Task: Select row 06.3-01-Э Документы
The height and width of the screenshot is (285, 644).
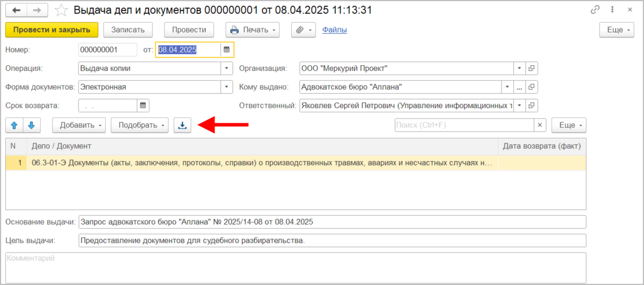Action: pos(262,163)
